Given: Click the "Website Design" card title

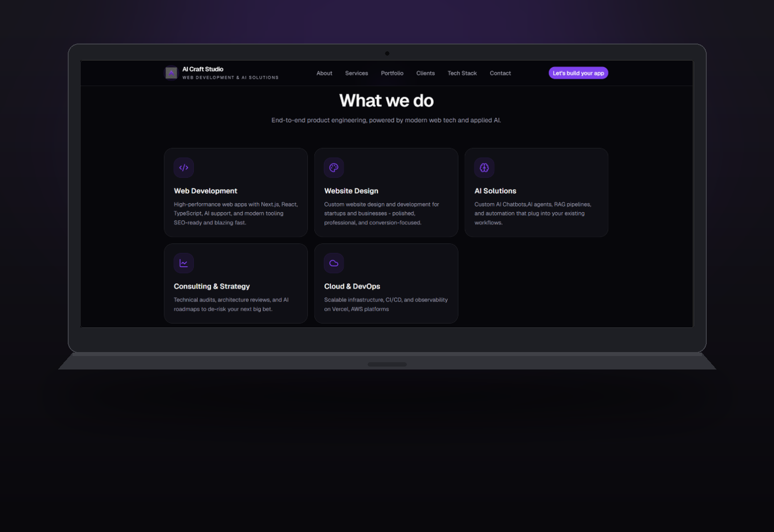Looking at the screenshot, I should (351, 191).
